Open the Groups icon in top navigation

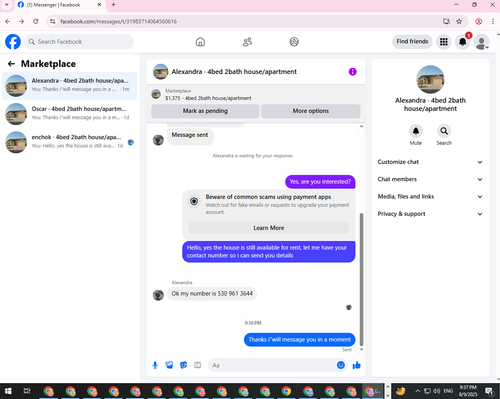click(294, 42)
